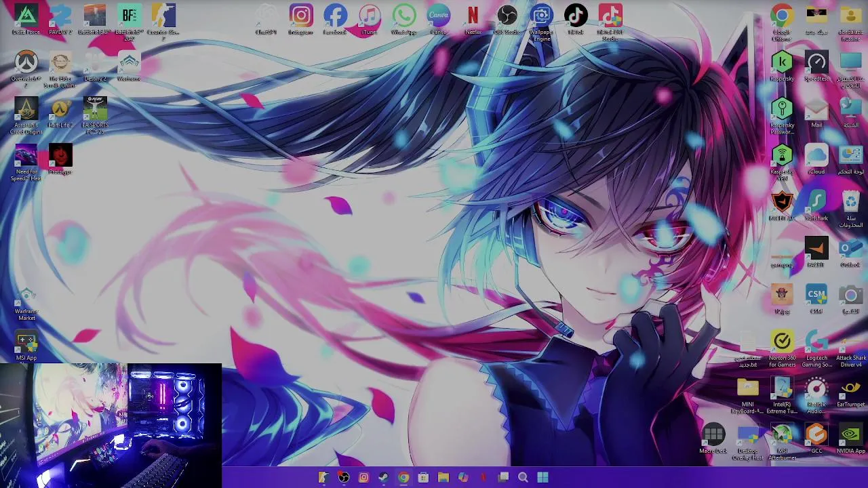868x488 pixels.
Task: Select the Facebook desktop icon
Action: (x=335, y=20)
